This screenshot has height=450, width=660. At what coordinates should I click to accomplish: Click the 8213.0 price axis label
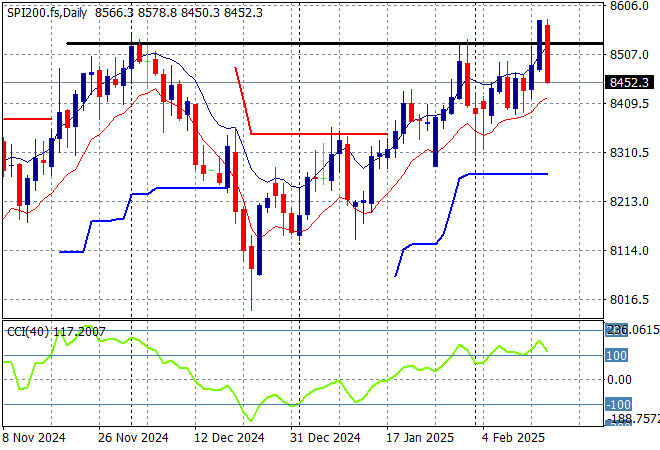[x=629, y=202]
